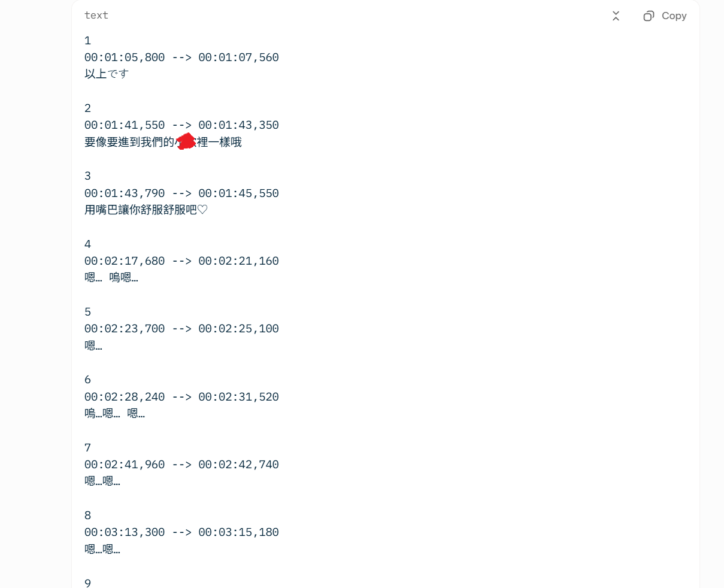Click timestamp line starting 00:02:41,960
This screenshot has height=588, width=724.
coord(181,465)
